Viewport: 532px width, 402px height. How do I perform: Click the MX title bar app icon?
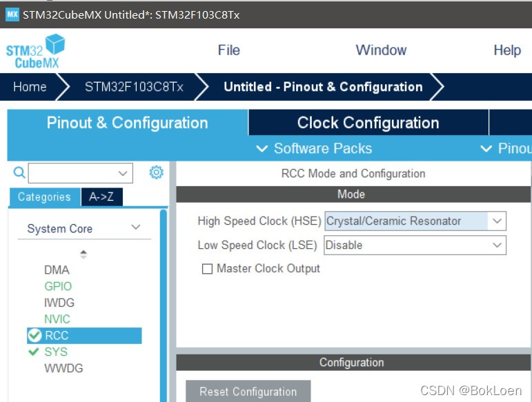[x=12, y=14]
